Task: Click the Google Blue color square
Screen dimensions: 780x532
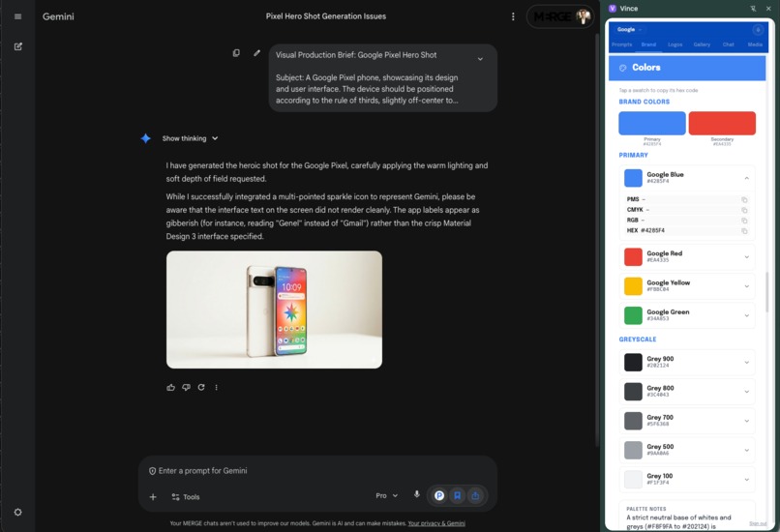Action: pyautogui.click(x=633, y=178)
